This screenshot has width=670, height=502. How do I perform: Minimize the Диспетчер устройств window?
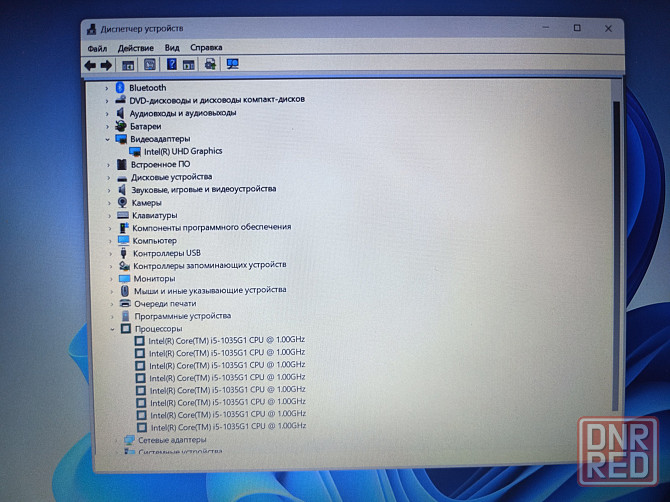point(546,28)
